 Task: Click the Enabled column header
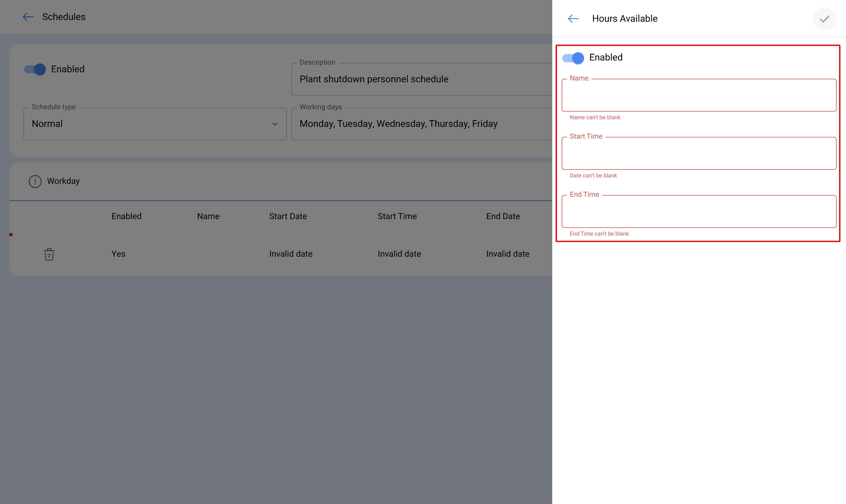click(x=126, y=216)
